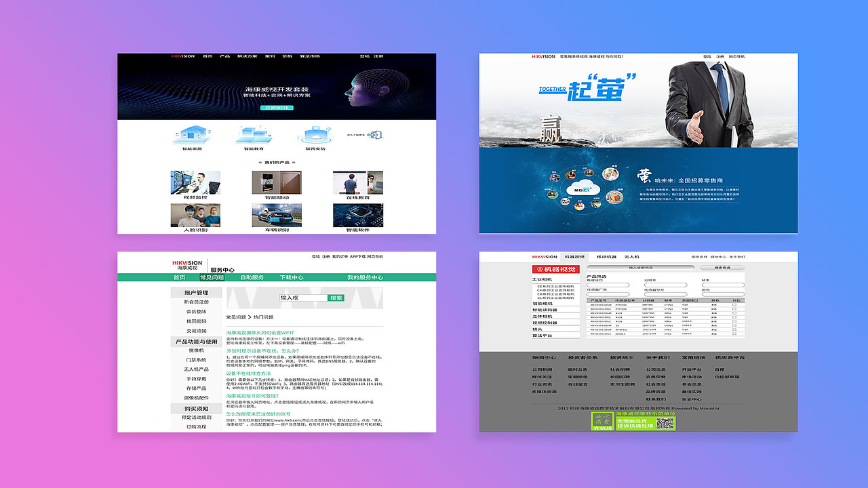Tick 对比 checkbox for AR0521 sensor row

point(734,333)
